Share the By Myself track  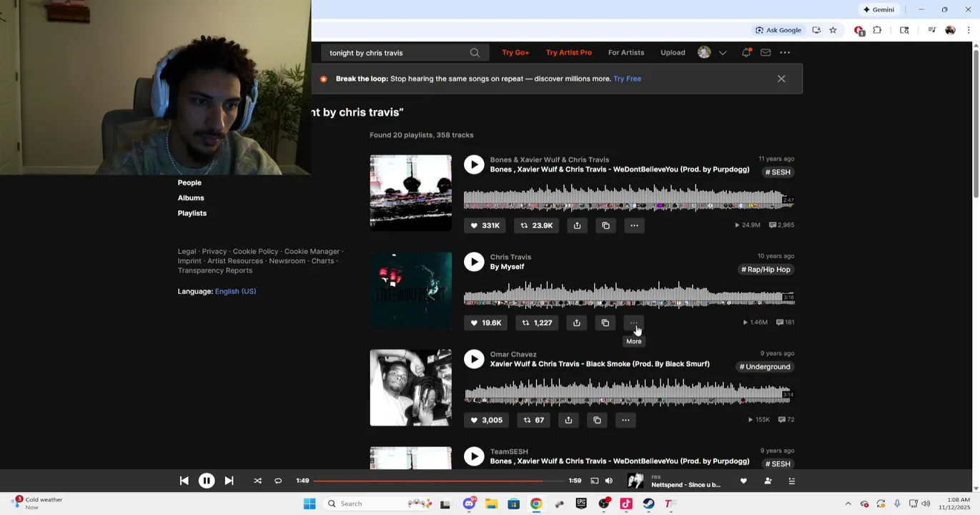tap(577, 323)
